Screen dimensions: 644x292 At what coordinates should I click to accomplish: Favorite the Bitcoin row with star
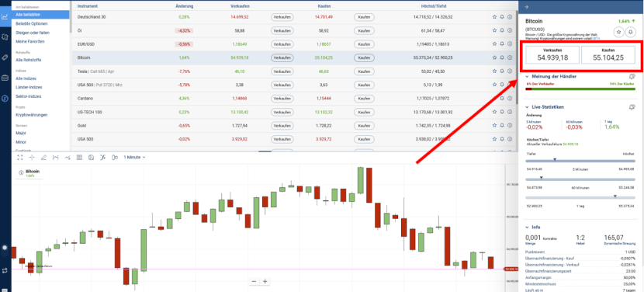pyautogui.click(x=494, y=57)
